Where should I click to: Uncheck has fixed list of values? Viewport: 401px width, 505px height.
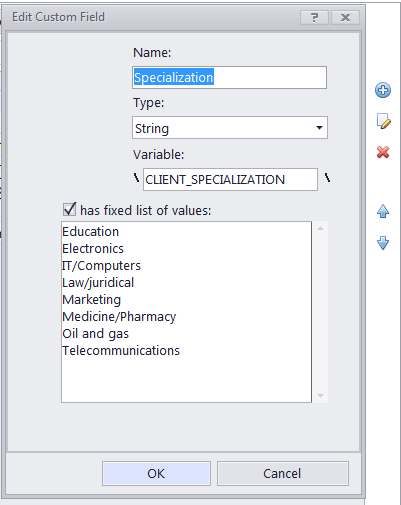[69, 210]
